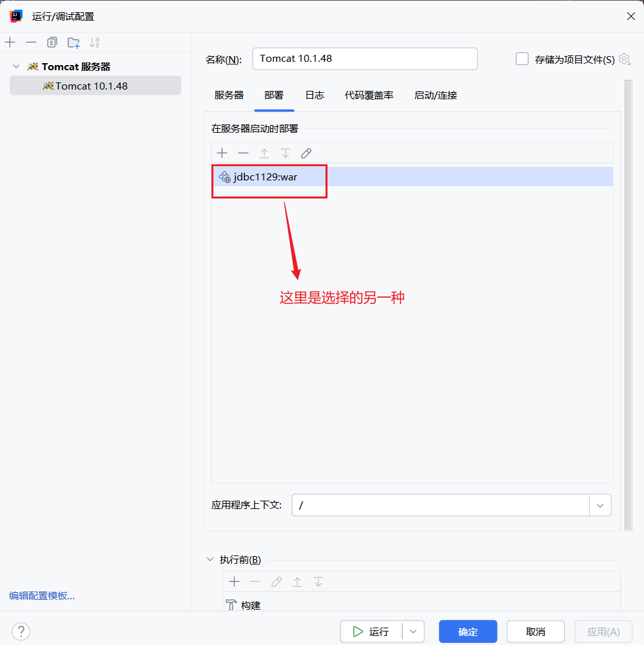Edit deployment artifact with pencil icon
Viewport: 644px width, 645px height.
tap(306, 153)
